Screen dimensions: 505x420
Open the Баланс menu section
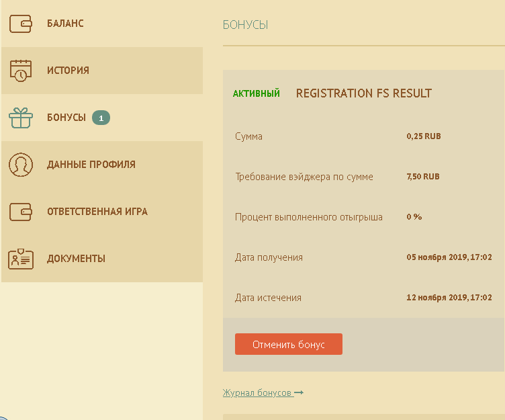pos(65,24)
